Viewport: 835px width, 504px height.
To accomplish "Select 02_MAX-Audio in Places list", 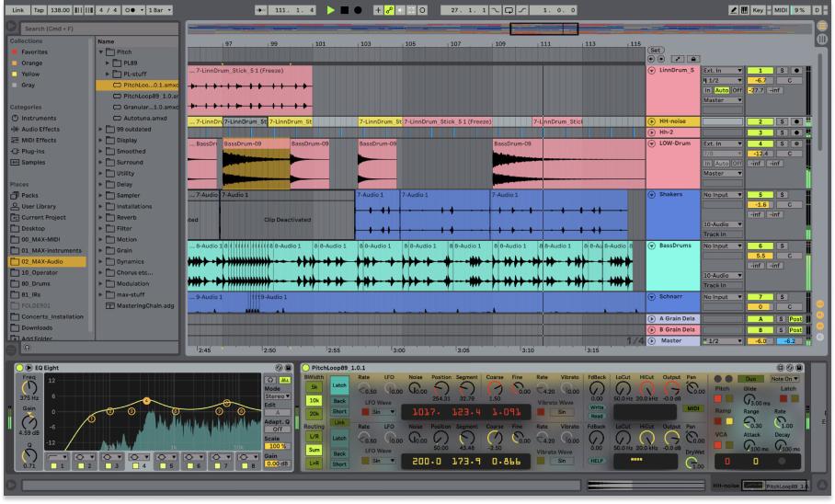I will pos(43,263).
